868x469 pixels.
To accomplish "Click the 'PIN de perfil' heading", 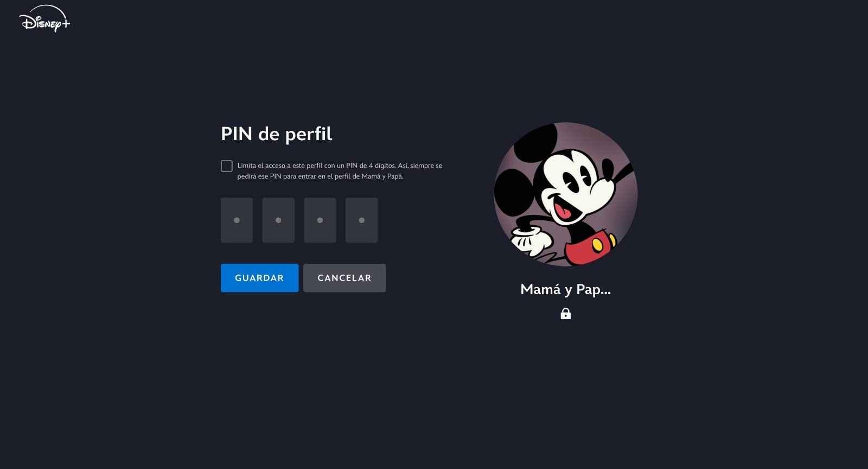I will coord(276,134).
